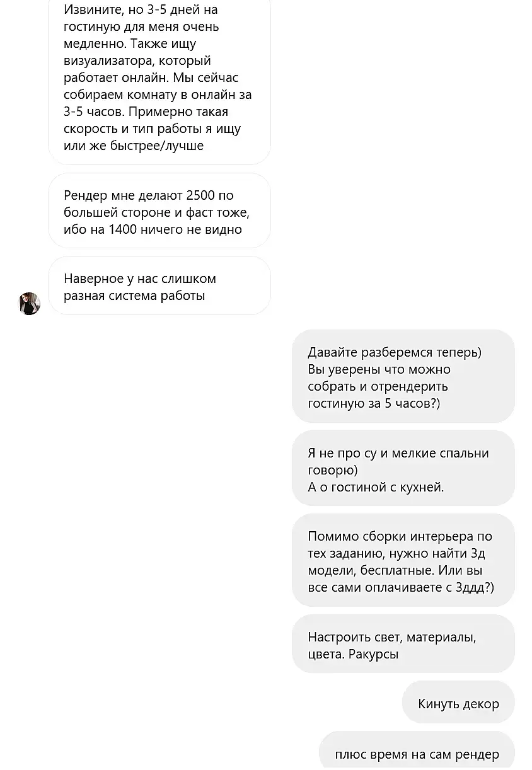
Task: Click the reply 'Давайте разберемся теперь)'
Action: [x=403, y=377]
